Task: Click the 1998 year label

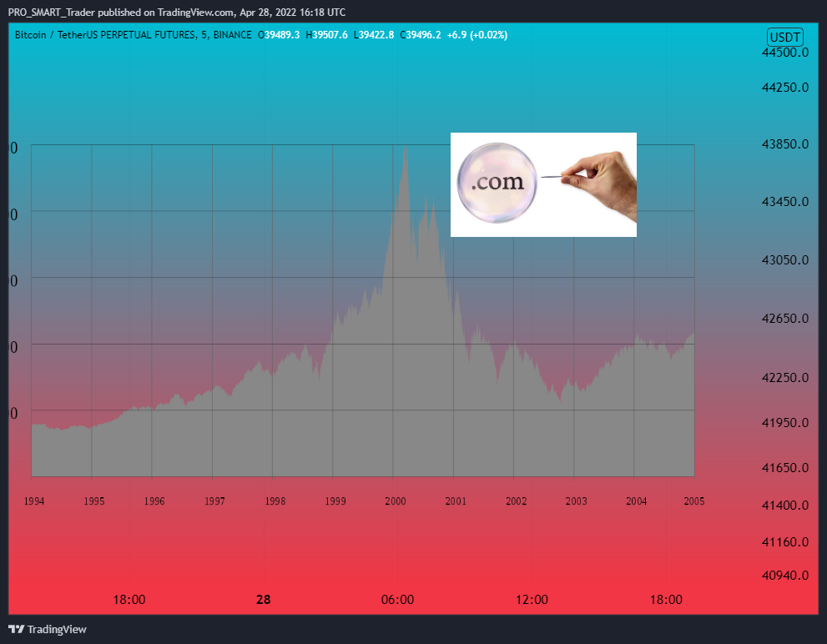Action: pos(275,501)
